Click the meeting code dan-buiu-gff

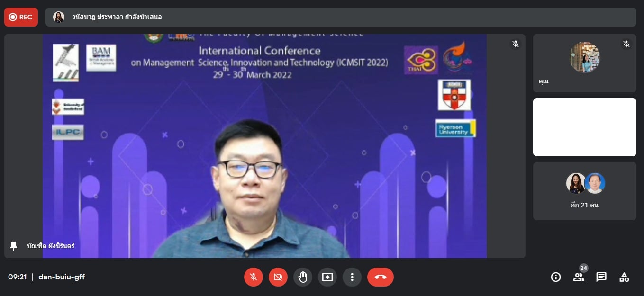click(x=62, y=277)
